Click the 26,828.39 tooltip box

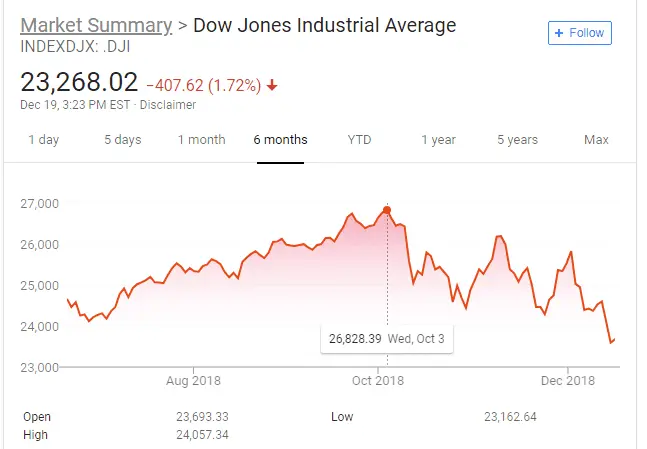pyautogui.click(x=386, y=339)
